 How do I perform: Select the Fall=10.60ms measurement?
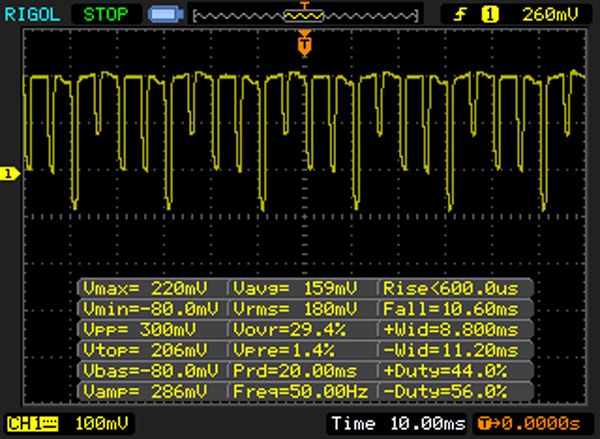pyautogui.click(x=451, y=309)
